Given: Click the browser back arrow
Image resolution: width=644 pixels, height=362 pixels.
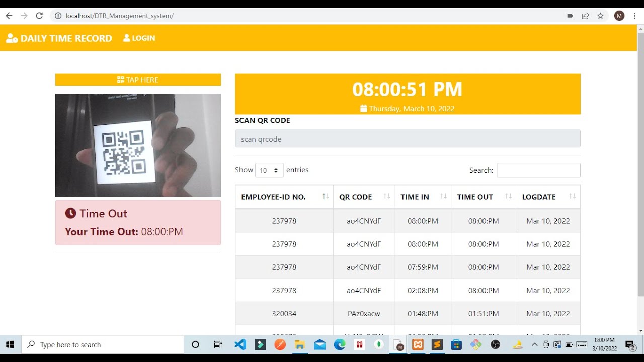Looking at the screenshot, I should [x=9, y=16].
